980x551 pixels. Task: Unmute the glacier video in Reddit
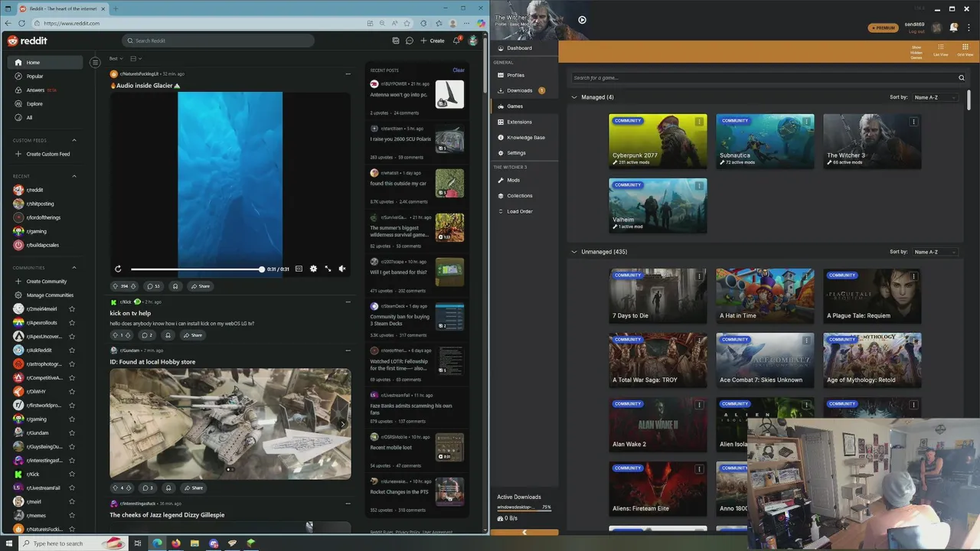click(342, 269)
